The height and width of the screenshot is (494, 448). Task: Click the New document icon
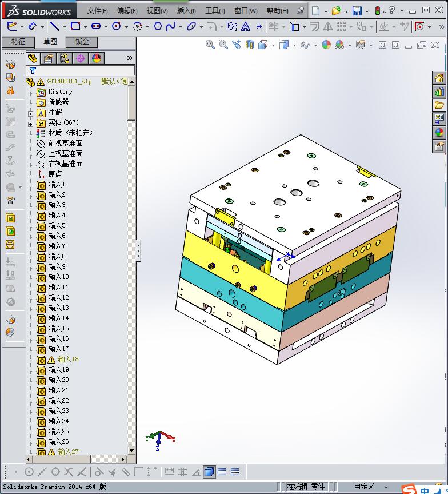(x=316, y=11)
